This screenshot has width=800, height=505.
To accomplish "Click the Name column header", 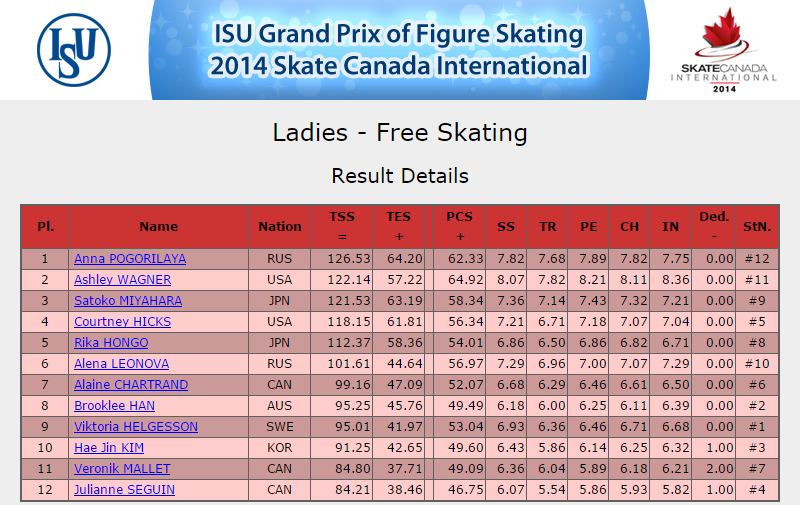I will coord(159,226).
